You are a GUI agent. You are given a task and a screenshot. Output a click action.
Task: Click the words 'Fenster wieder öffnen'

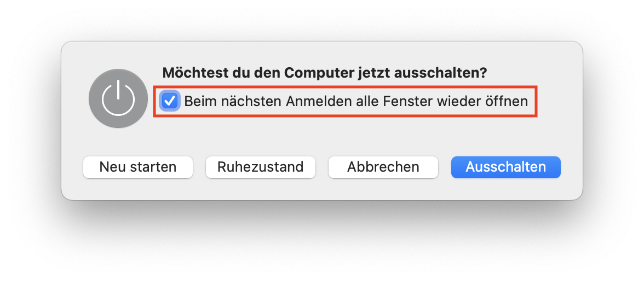[456, 101]
